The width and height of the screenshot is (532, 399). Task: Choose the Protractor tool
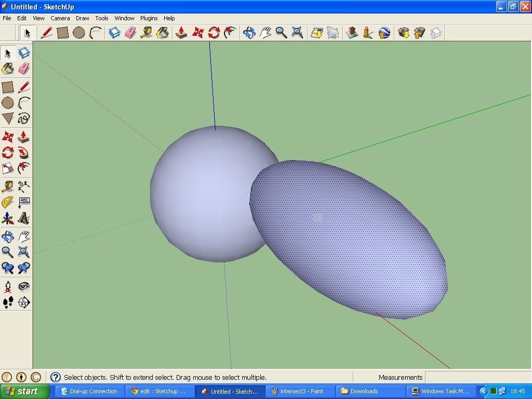(x=7, y=202)
